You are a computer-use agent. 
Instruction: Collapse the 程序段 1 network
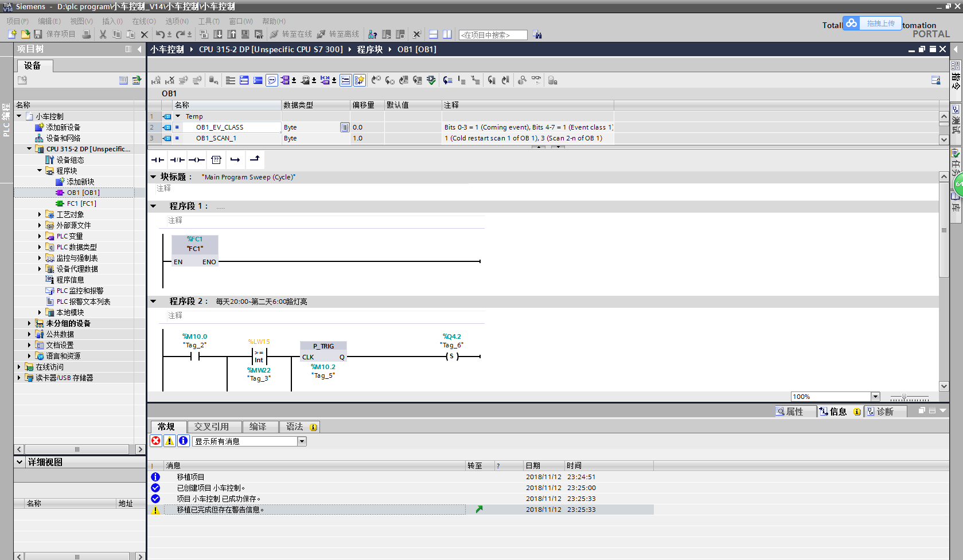coord(153,206)
